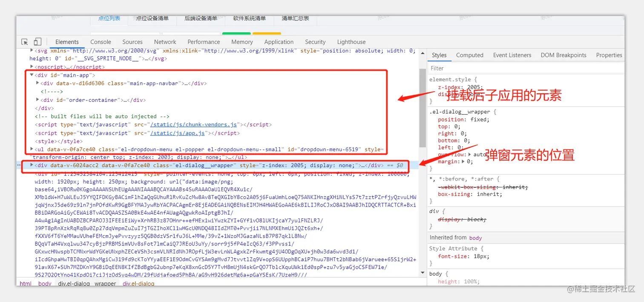Expand the margin property triangle
The image size is (644, 302).
coord(463,161)
